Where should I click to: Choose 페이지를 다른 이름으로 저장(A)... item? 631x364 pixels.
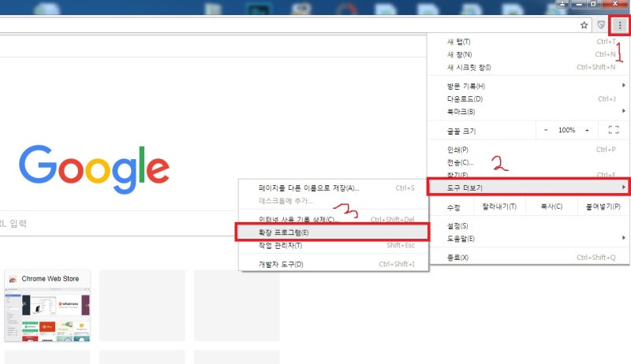333,188
